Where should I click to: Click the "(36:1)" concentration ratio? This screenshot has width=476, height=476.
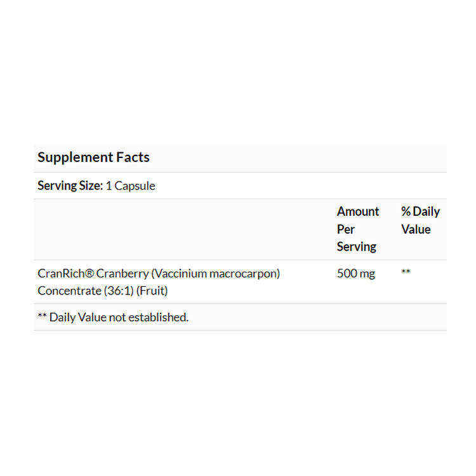tap(116, 291)
